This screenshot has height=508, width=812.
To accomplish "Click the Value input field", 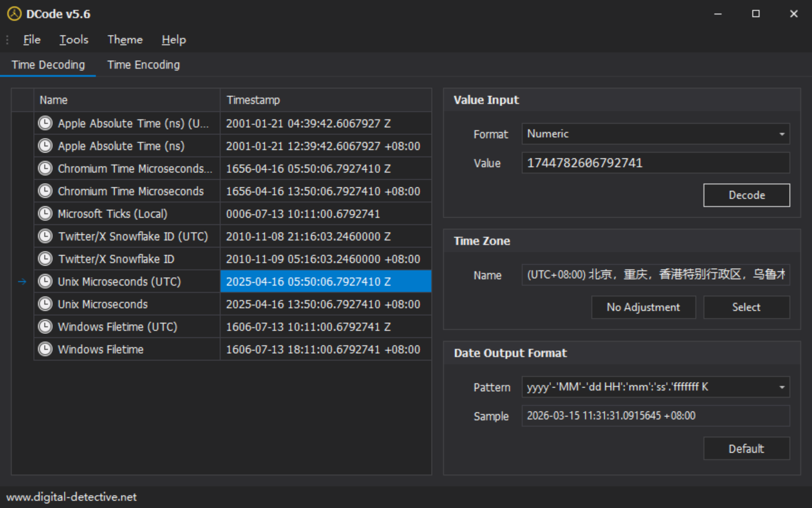I will pos(655,163).
